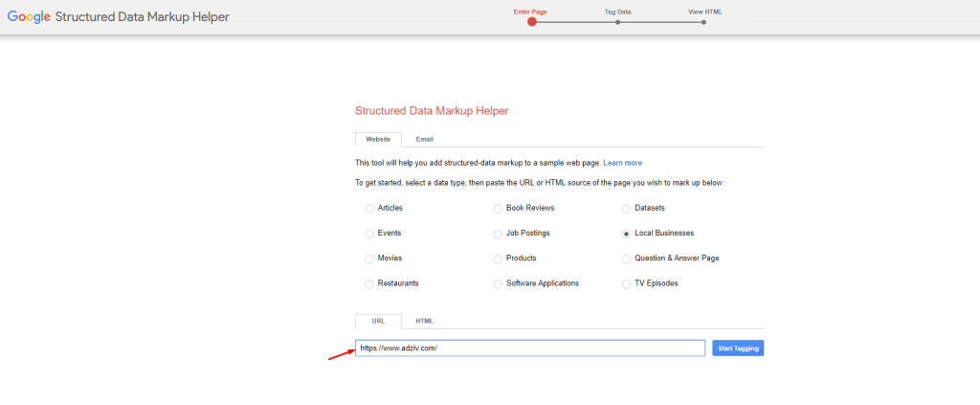Image resolution: width=980 pixels, height=405 pixels.
Task: Toggle the Local Businesses radio button
Action: [x=626, y=234]
